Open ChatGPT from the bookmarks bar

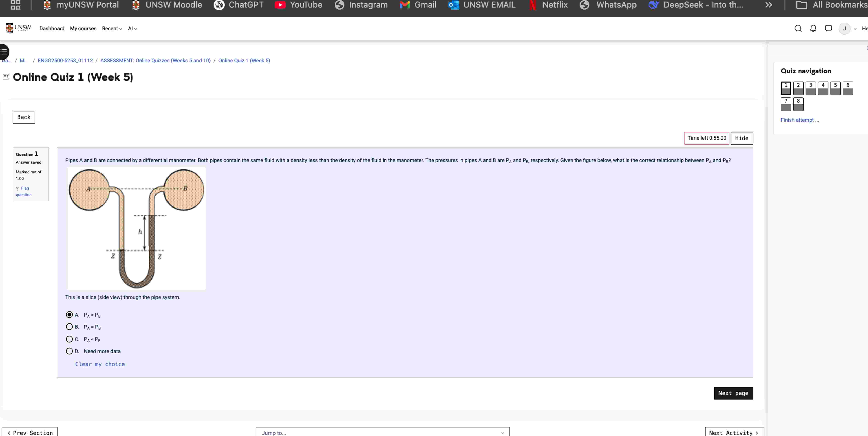(239, 5)
